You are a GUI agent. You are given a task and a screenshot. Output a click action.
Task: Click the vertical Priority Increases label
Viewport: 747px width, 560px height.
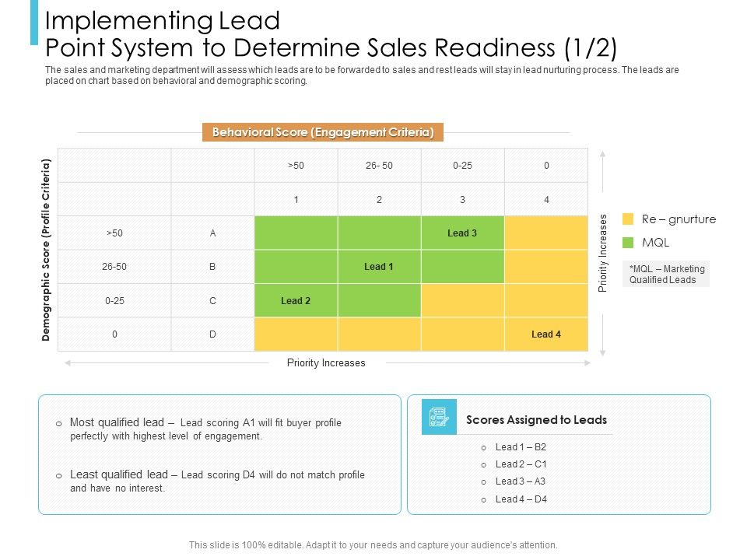pos(602,253)
